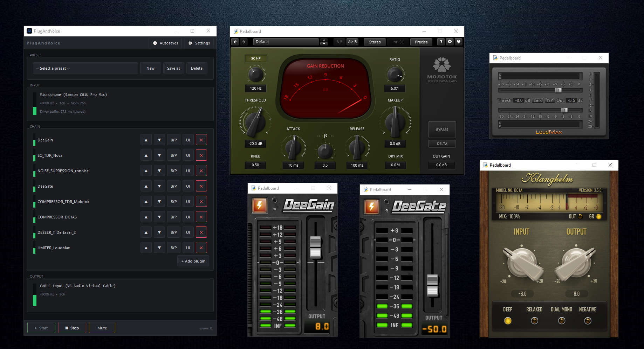Toggle ISP in LoudMax
Screen dimensions: 644x349
[550, 100]
